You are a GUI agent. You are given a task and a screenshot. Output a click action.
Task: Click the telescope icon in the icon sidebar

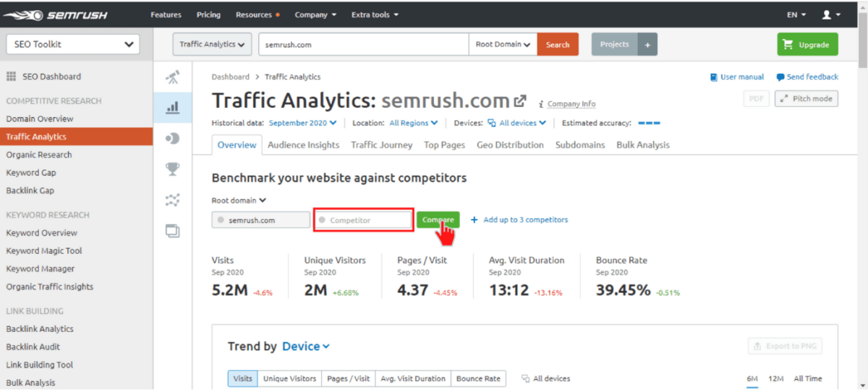(x=172, y=77)
